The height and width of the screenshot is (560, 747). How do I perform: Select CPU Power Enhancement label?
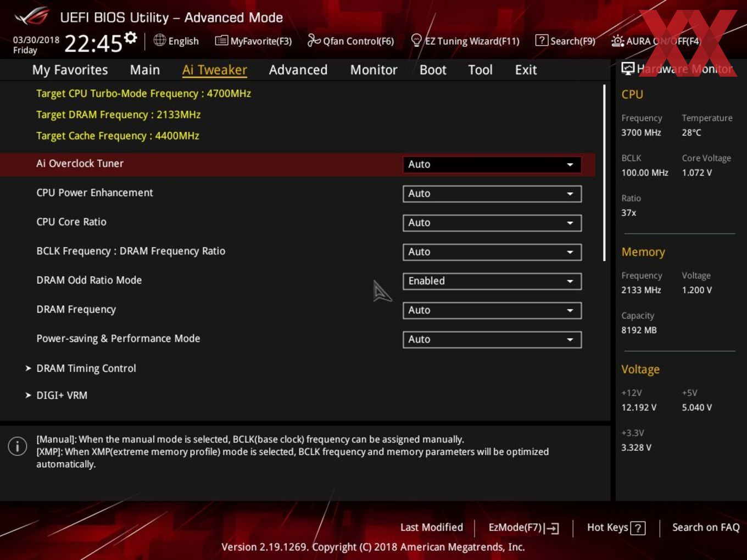coord(94,193)
